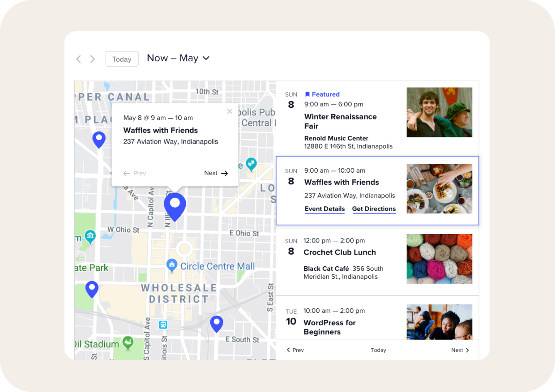
Task: Click the Crochet Club Lunch yarn thumbnail
Action: click(439, 259)
